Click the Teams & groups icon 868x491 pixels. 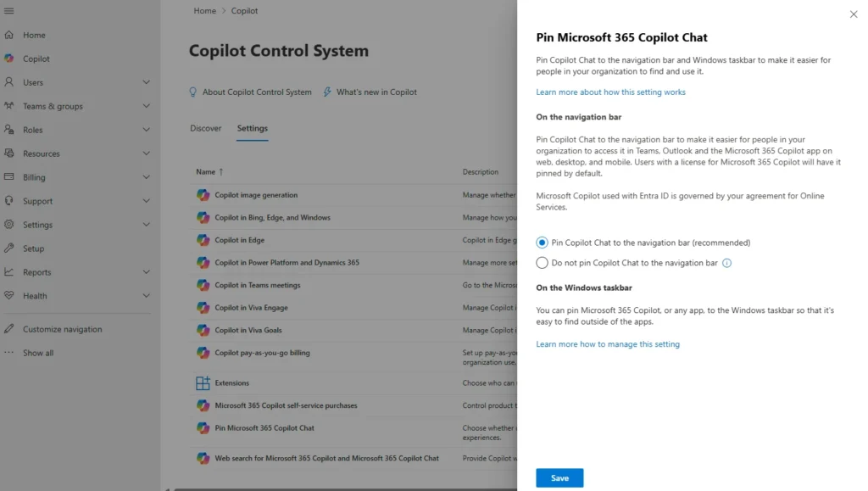8,106
